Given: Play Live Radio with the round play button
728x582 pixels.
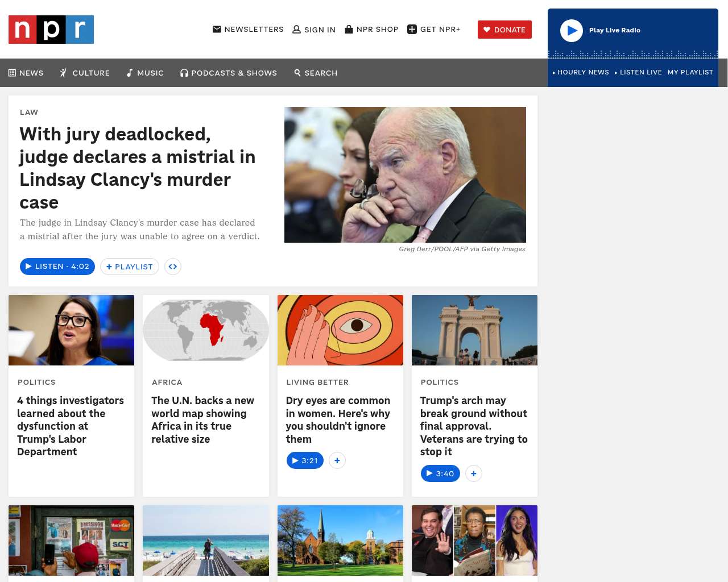Looking at the screenshot, I should pos(572,31).
